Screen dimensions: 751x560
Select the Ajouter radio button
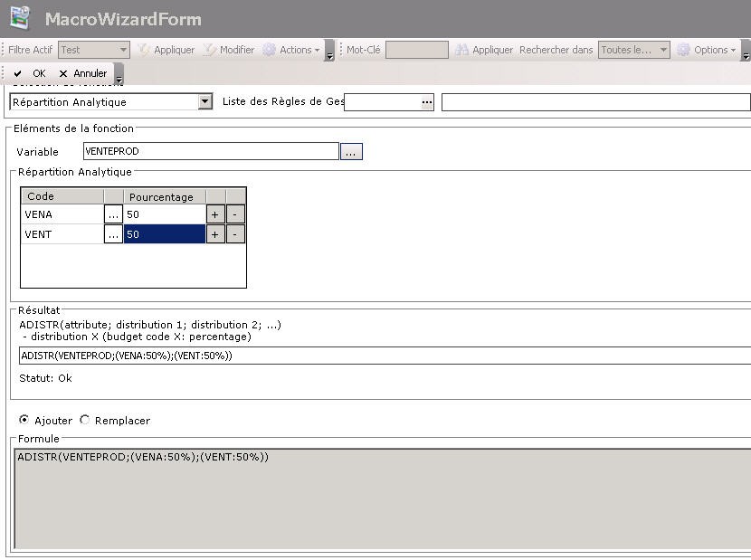pos(24,420)
